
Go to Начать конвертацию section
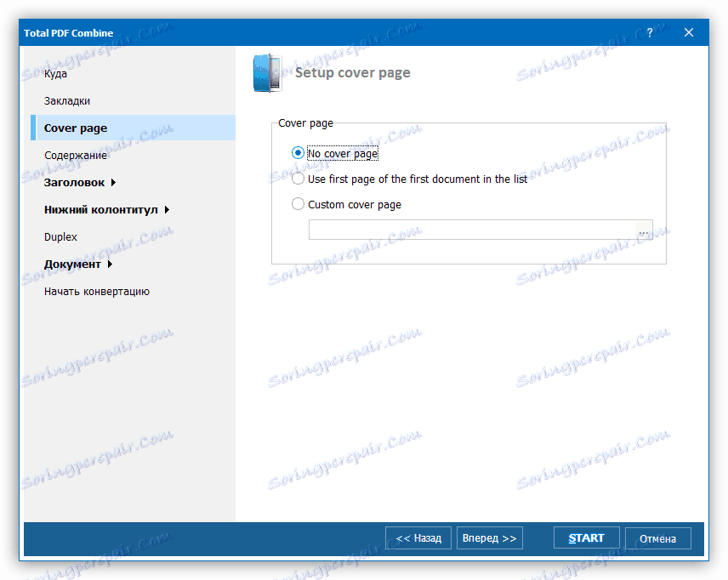(x=97, y=292)
